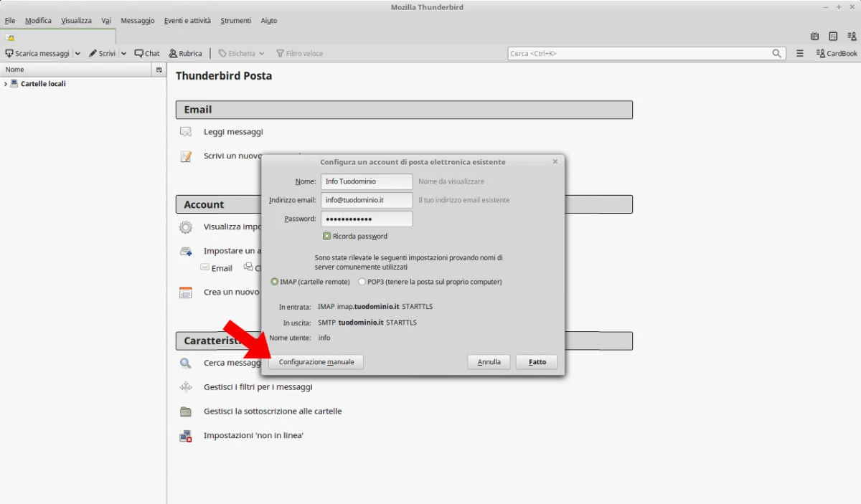
Task: Open the CardBook tab icon in tab bar
Action: (x=852, y=37)
